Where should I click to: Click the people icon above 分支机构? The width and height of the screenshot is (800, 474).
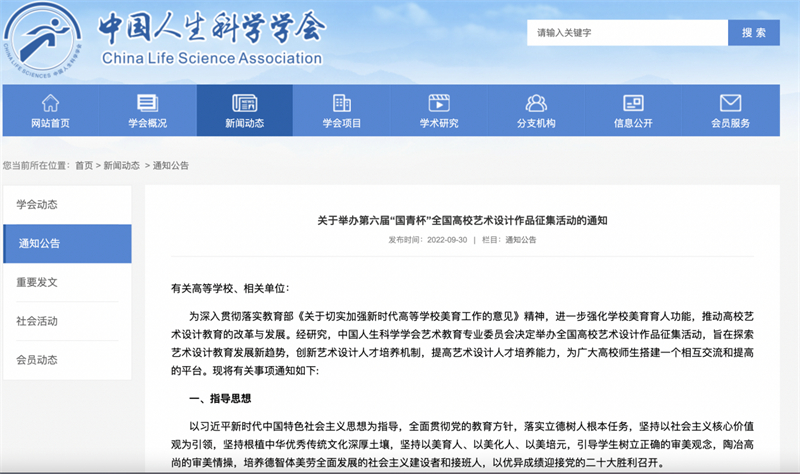click(x=536, y=102)
